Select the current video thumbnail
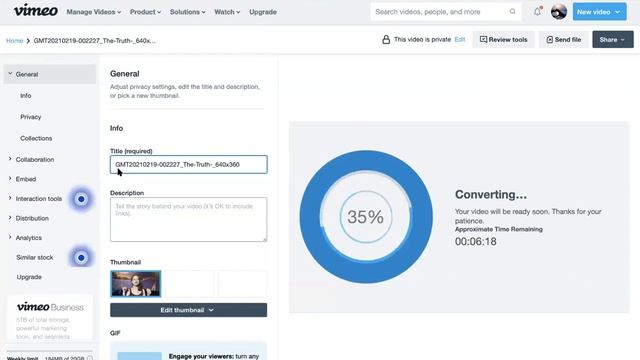This screenshot has width=640, height=360. coord(136,284)
